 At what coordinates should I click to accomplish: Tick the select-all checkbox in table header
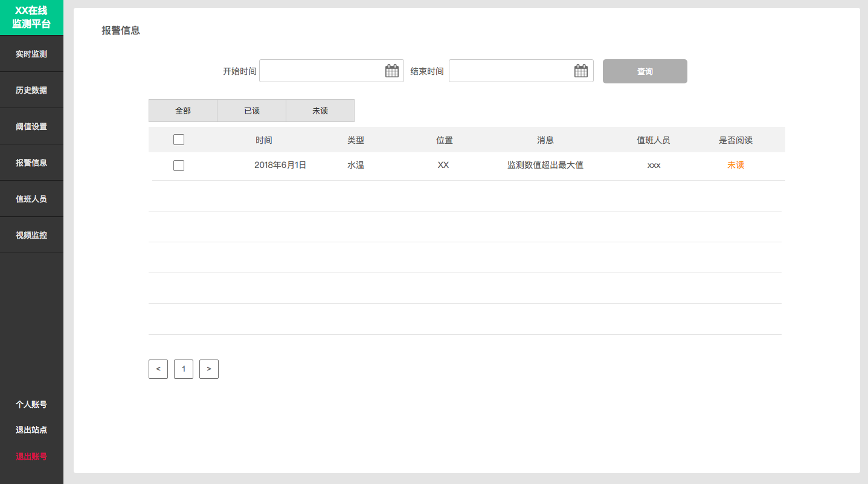click(179, 140)
